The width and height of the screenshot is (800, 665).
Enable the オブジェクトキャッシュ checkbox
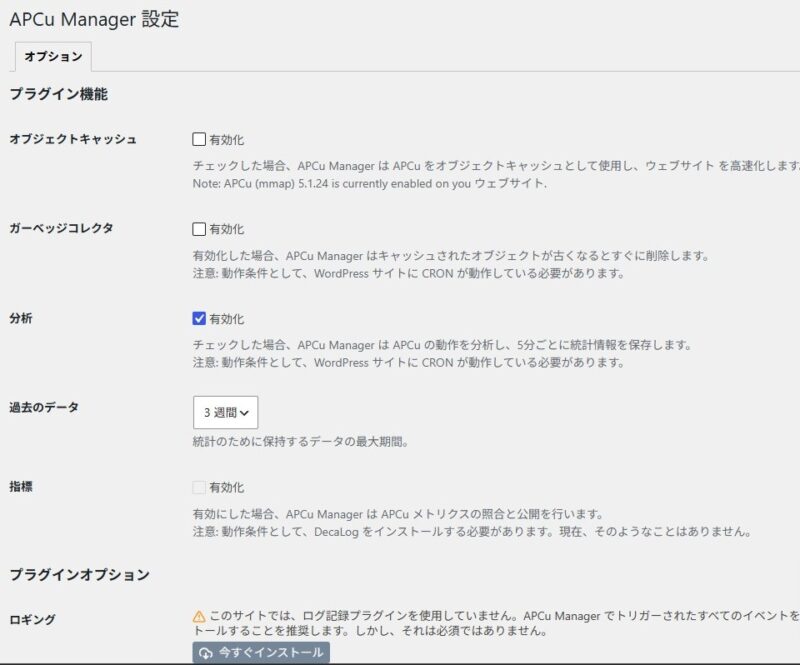tap(199, 139)
